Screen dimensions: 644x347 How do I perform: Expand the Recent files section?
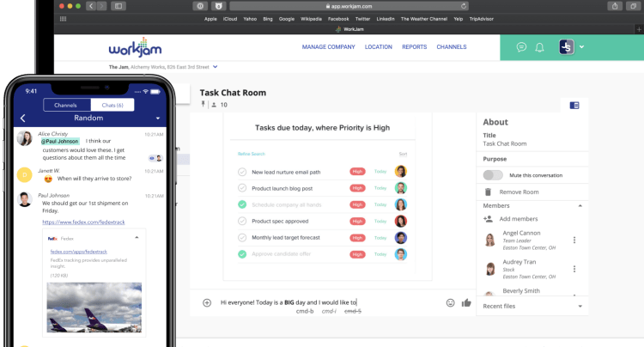580,307
